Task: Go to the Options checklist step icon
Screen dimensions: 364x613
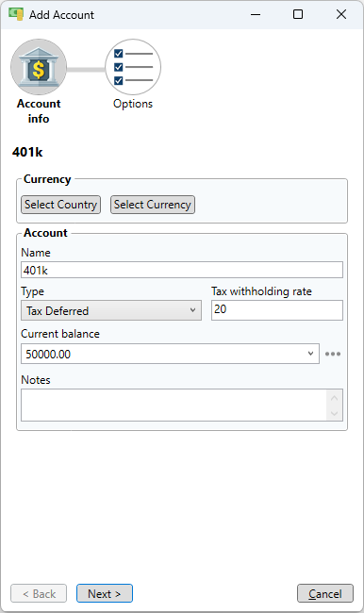Action: 133,67
